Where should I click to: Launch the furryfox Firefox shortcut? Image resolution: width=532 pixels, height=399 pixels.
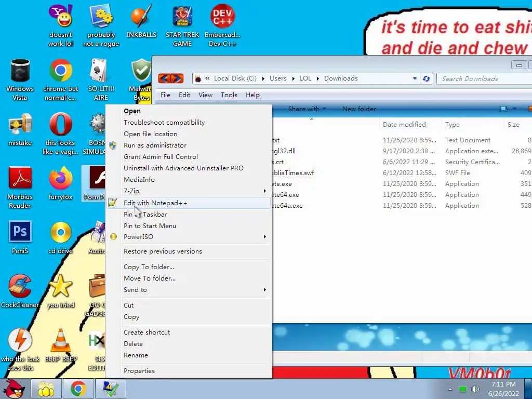[x=61, y=183]
